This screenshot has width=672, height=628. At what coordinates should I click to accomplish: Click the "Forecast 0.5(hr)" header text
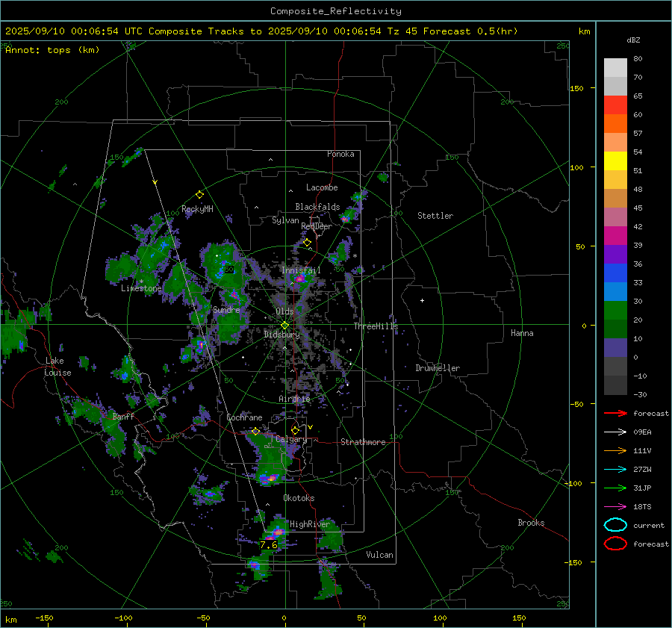pos(470,31)
